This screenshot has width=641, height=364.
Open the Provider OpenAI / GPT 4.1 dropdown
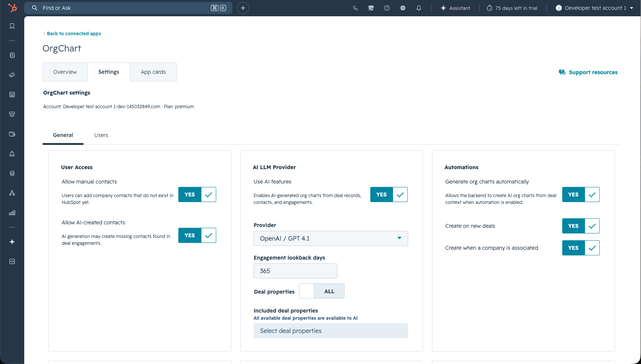pos(331,238)
